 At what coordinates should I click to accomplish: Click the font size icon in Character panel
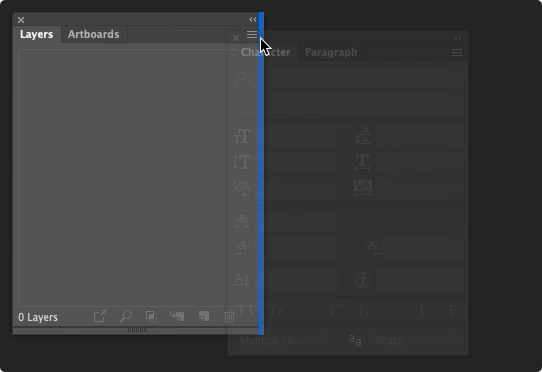[x=242, y=136]
